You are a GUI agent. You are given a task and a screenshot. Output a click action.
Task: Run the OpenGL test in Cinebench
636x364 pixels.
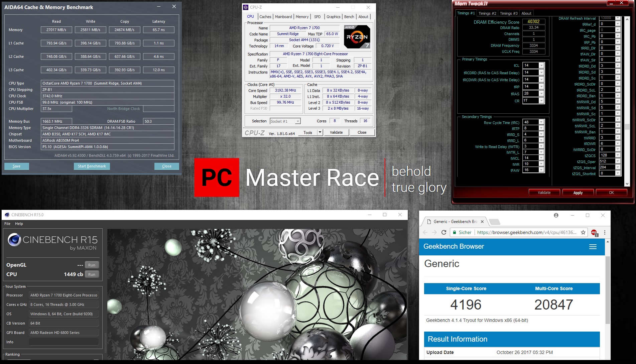pyautogui.click(x=92, y=265)
